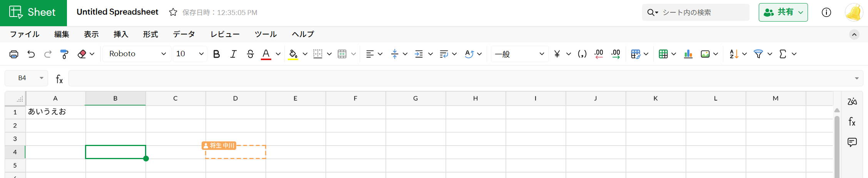Open the font size dropdown showing 10
The width and height of the screenshot is (868, 178).
coord(190,54)
